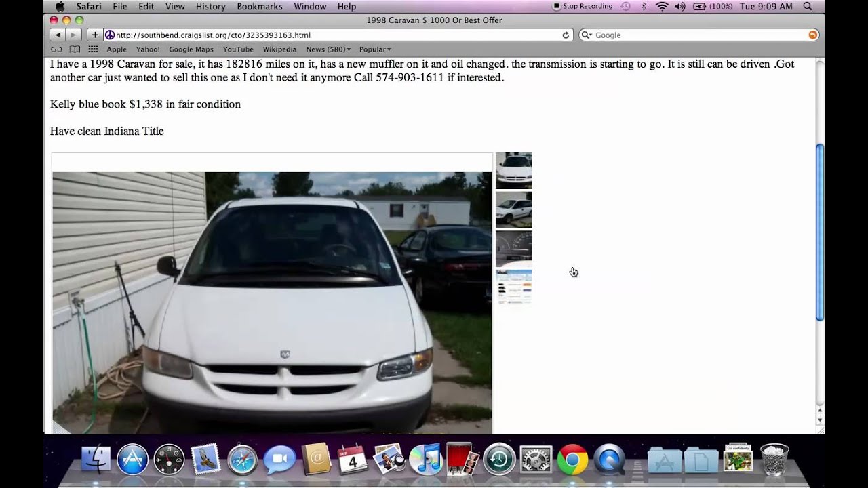Open the History menu

click(x=210, y=6)
